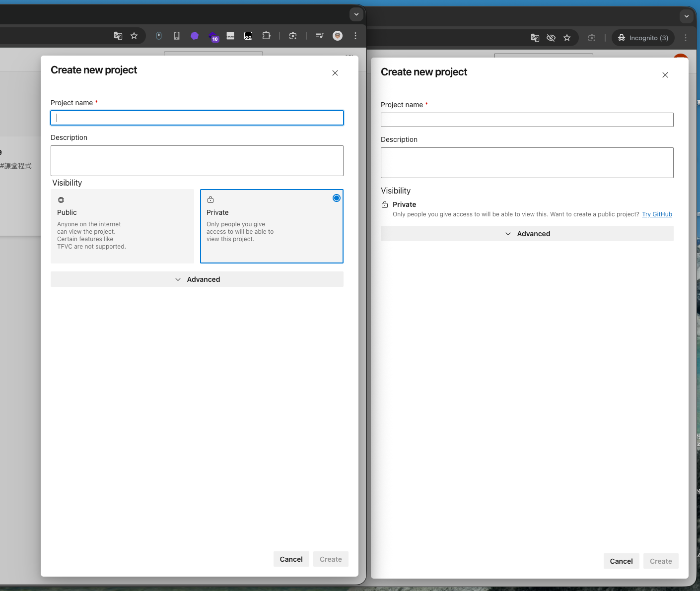Image resolution: width=700 pixels, height=591 pixels.
Task: Open the incognito window's three-dot menu
Action: (686, 38)
